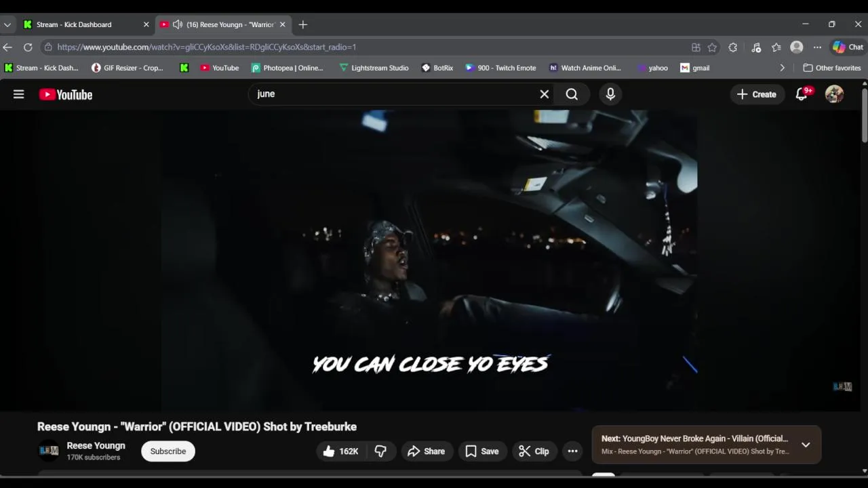The height and width of the screenshot is (488, 868).
Task: Clip the video with the scissors button
Action: [x=534, y=451]
